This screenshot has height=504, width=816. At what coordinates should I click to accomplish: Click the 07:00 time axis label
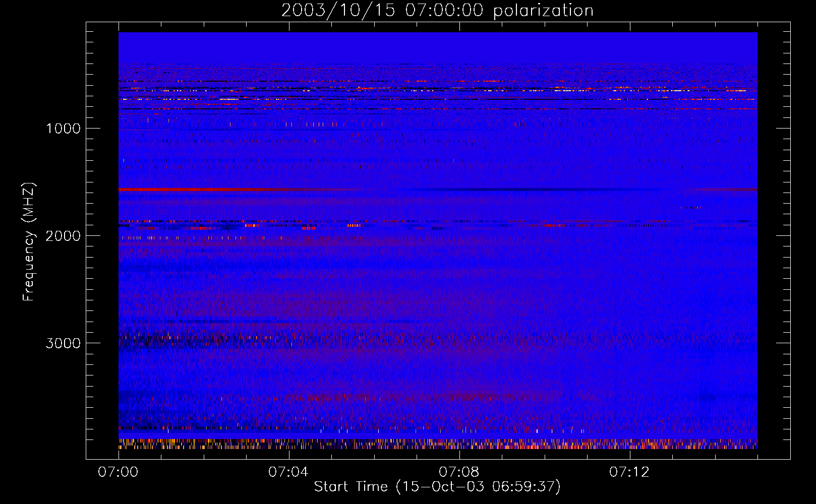coord(118,472)
